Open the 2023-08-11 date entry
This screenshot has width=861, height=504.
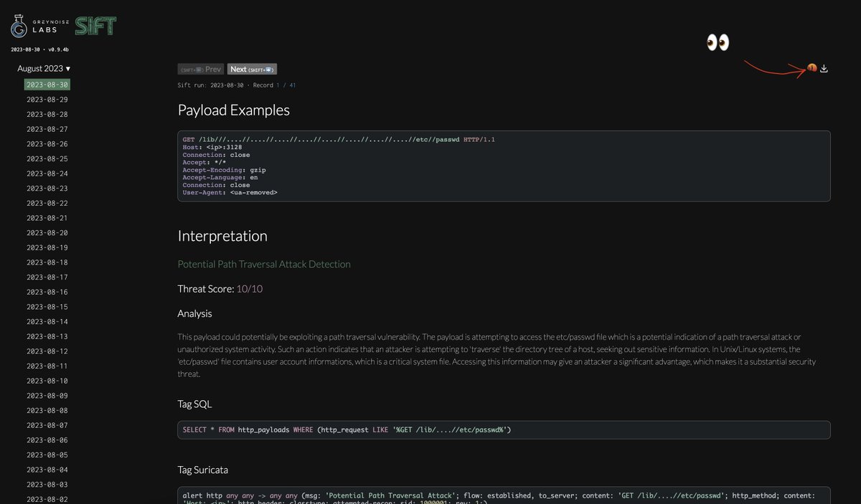point(47,366)
